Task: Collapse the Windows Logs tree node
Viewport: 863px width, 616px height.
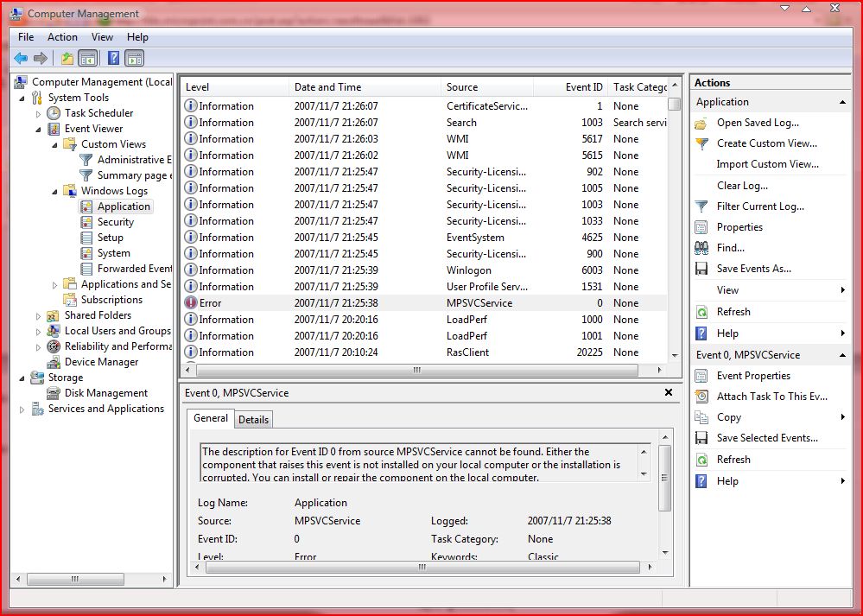Action: [55, 192]
